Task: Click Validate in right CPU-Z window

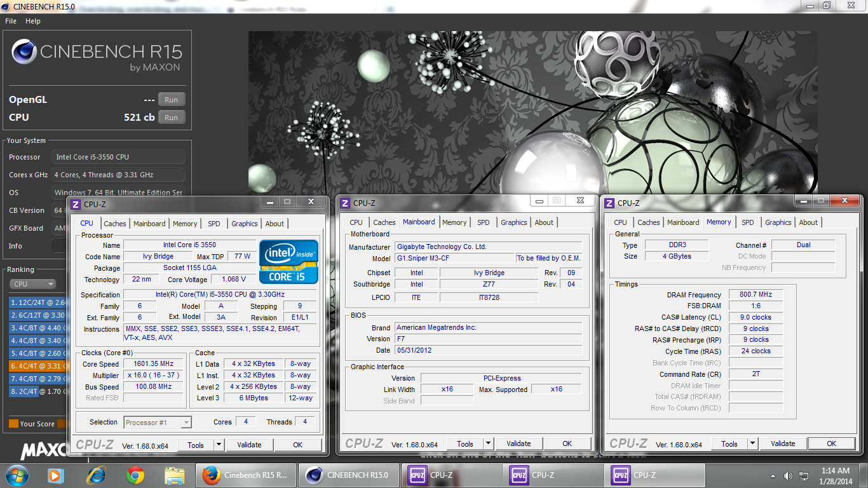Action: (x=783, y=444)
